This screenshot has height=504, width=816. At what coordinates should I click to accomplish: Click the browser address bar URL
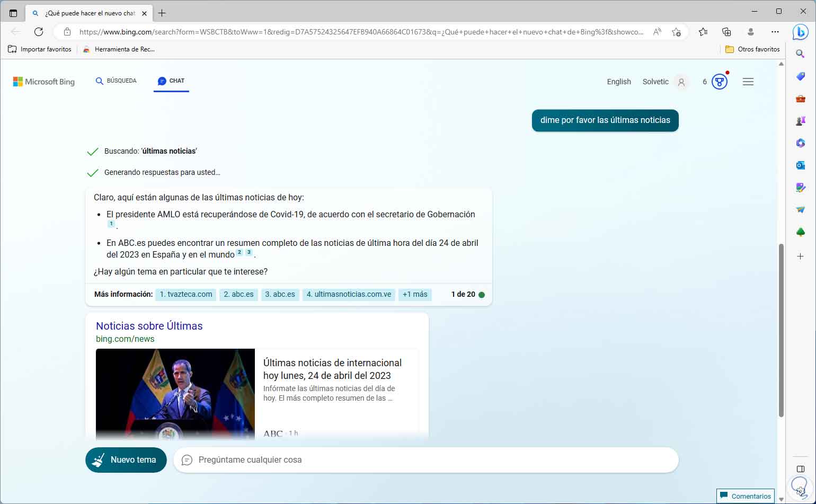point(361,32)
